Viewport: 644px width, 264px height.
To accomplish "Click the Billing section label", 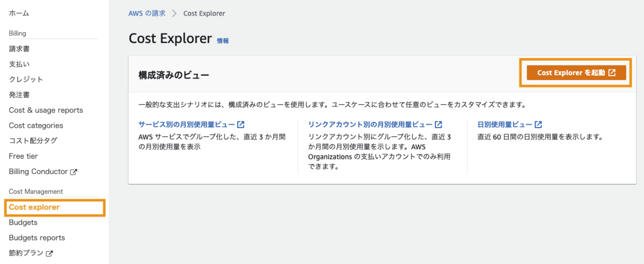I will [x=18, y=33].
